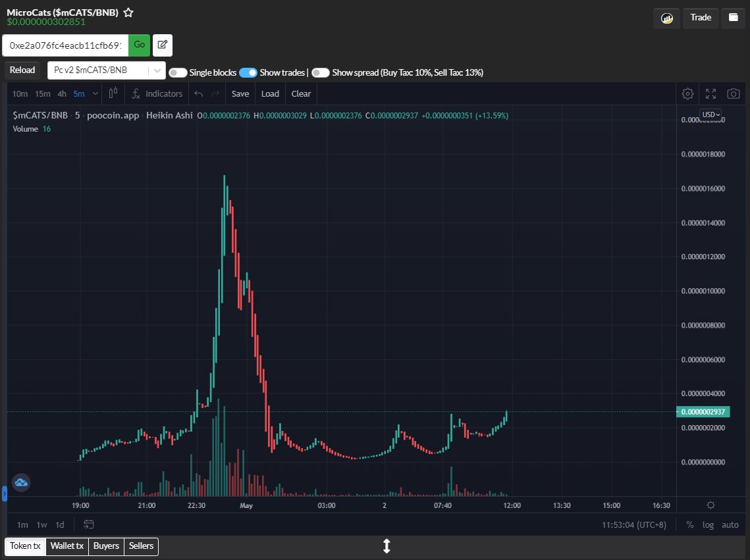
Task: Switch to the Wallet tx tab
Action: 67,546
